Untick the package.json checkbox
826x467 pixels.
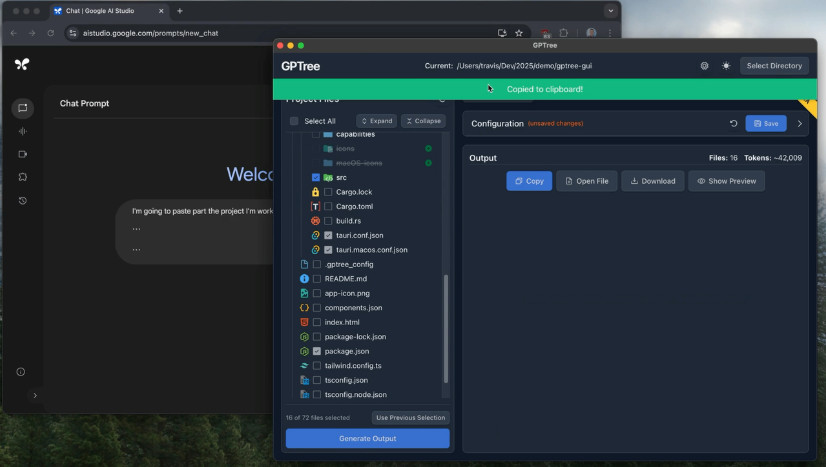[317, 351]
